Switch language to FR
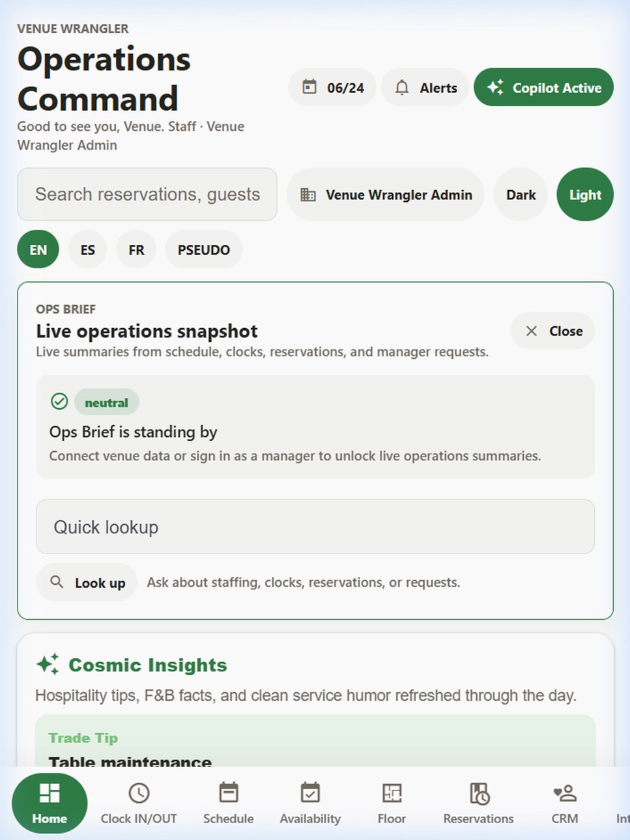 136,249
